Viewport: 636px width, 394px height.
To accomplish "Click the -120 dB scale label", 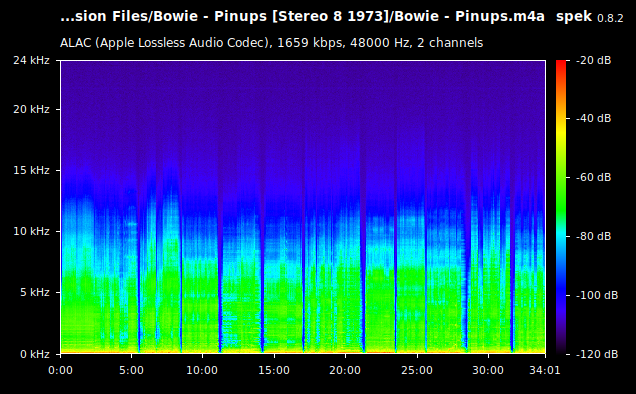I will point(597,354).
